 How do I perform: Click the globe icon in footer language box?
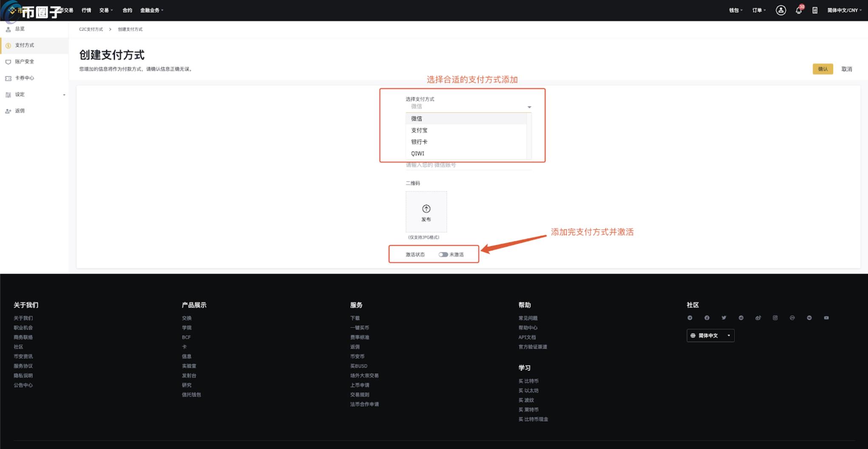pos(693,335)
